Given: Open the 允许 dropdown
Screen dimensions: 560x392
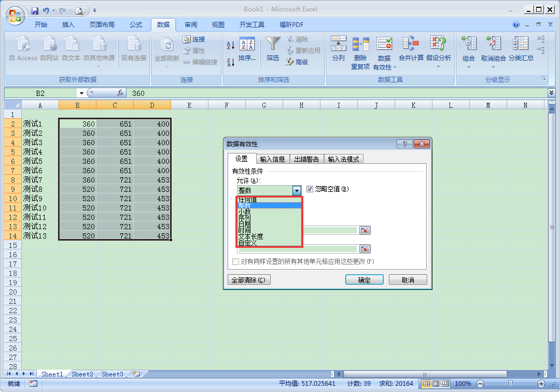Looking at the screenshot, I should [x=296, y=190].
